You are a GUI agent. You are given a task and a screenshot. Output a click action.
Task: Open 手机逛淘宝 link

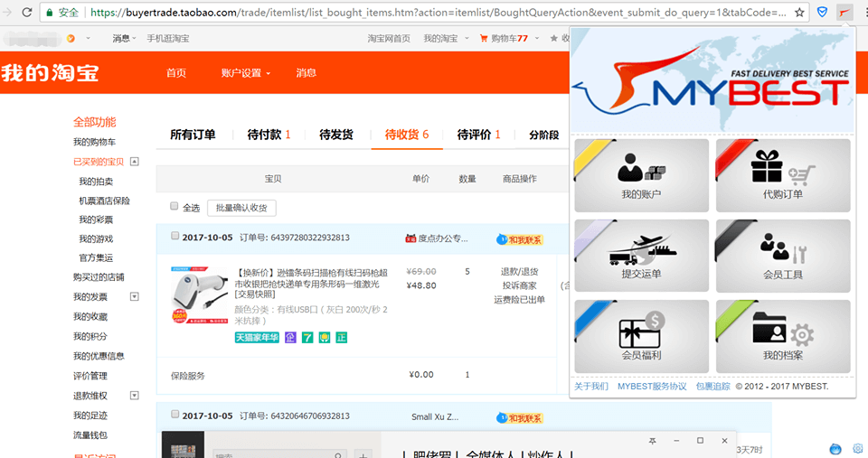(168, 38)
